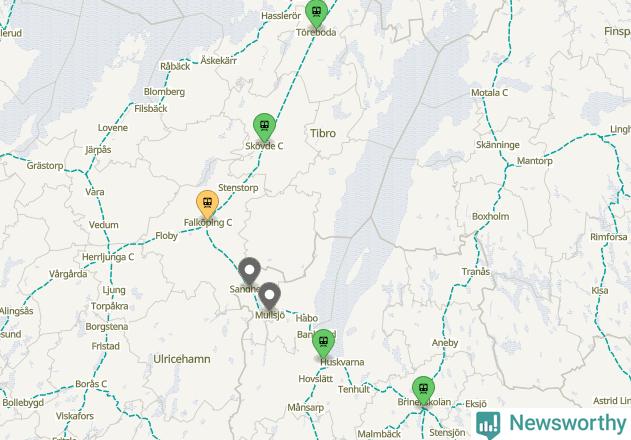This screenshot has width=631, height=440.
Task: Click the green train marker near Huskvarna
Action: click(x=324, y=344)
